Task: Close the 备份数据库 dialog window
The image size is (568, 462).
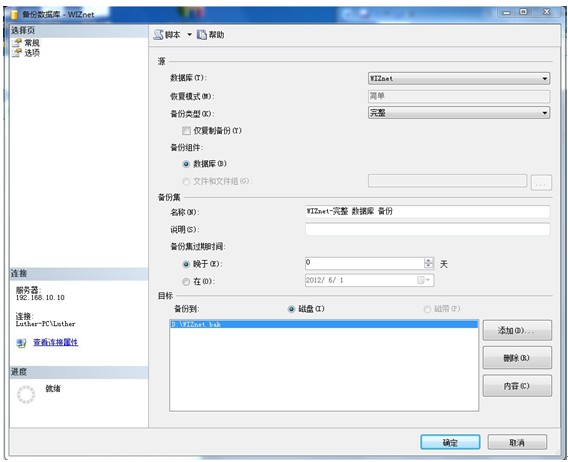Action: (546, 12)
